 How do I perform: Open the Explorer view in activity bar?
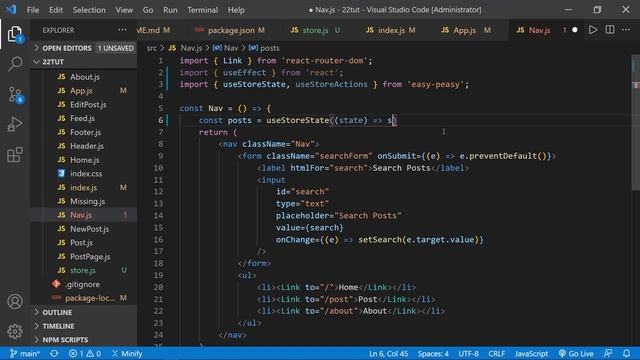point(15,34)
